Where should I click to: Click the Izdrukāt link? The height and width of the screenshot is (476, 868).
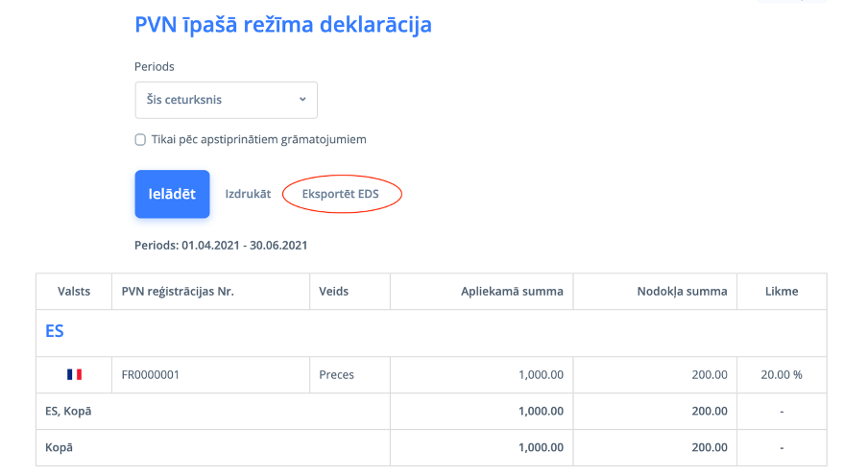[x=248, y=194]
